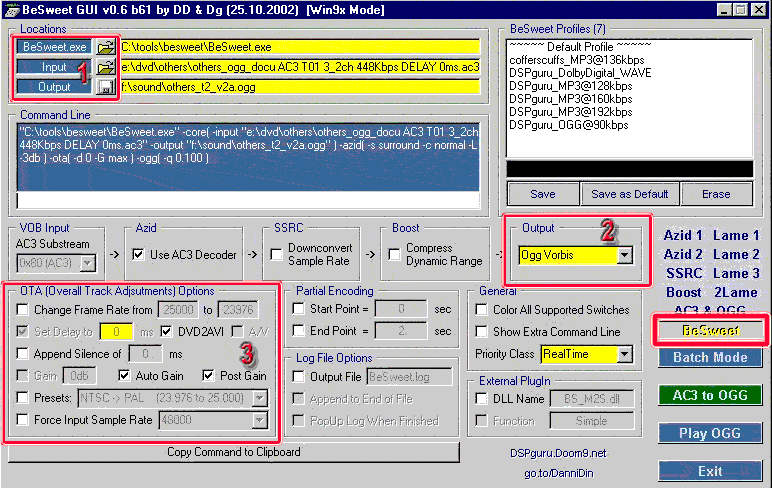Enable Color All Supported Switches checkbox
This screenshot has width=772, height=488.
[x=482, y=310]
